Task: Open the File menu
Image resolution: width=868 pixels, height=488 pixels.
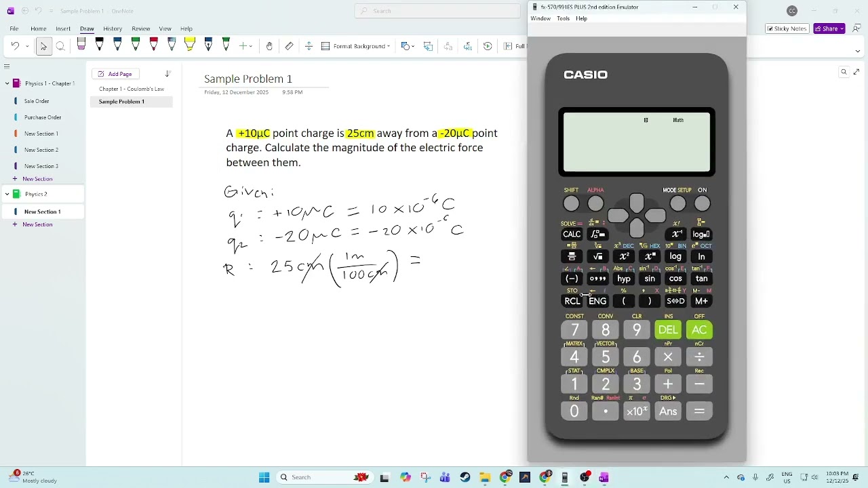Action: 14,29
